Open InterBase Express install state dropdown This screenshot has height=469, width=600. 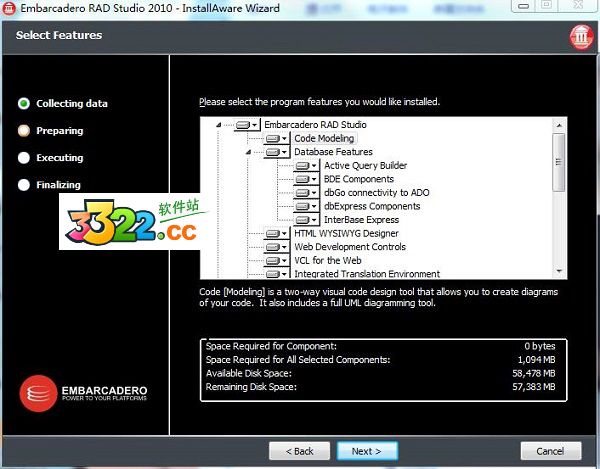click(x=307, y=220)
